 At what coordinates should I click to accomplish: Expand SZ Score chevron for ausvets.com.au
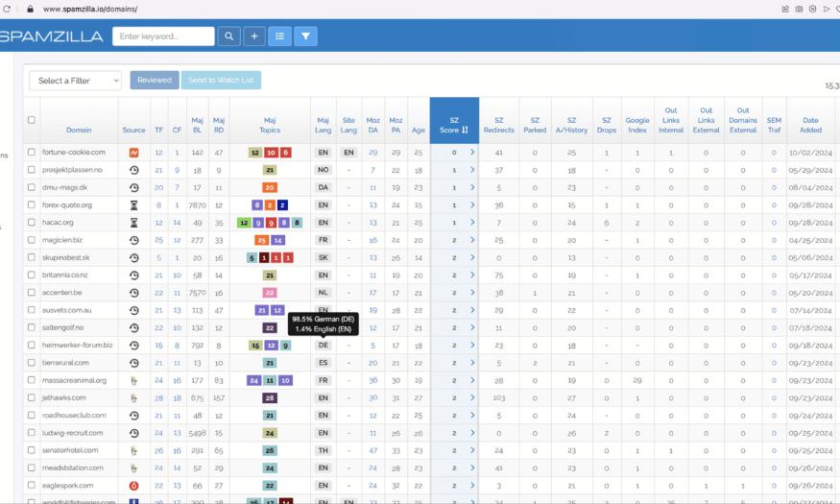[472, 310]
